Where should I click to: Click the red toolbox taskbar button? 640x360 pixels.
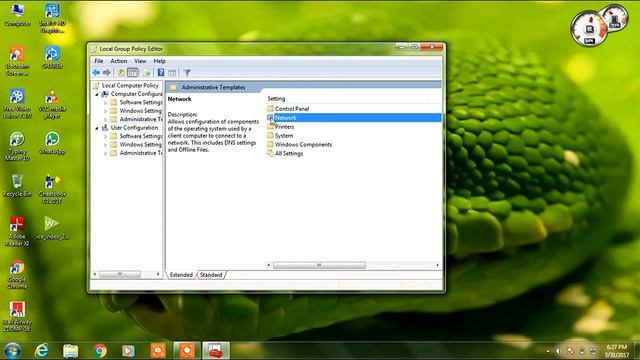(216, 351)
